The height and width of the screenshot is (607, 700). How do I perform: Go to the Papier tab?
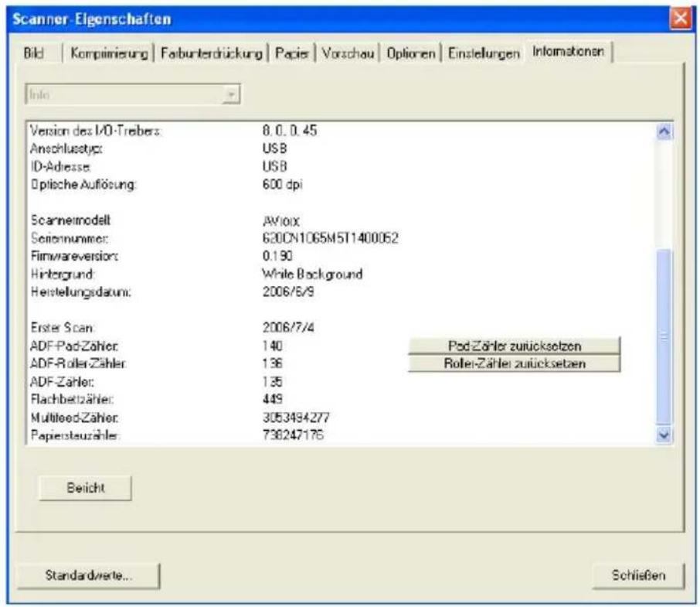point(292,53)
